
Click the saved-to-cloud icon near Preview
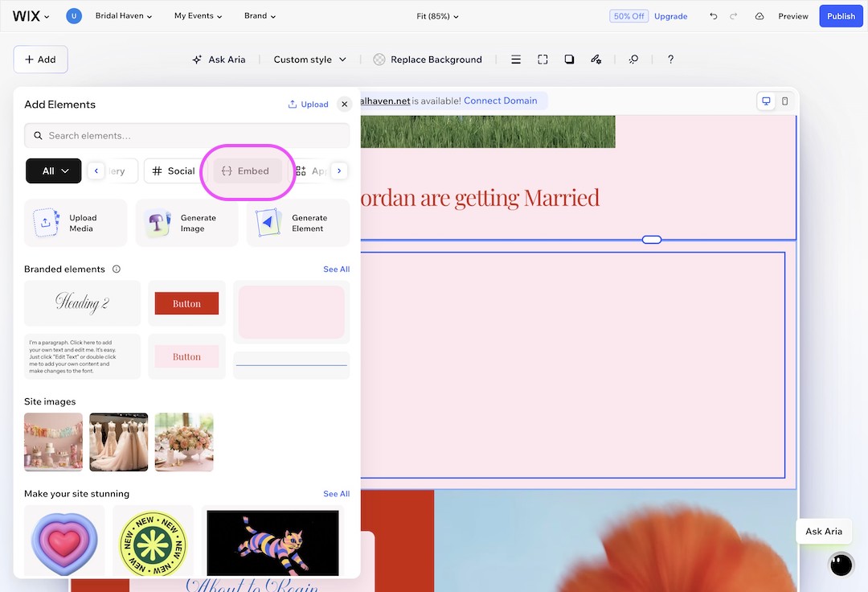[759, 15]
